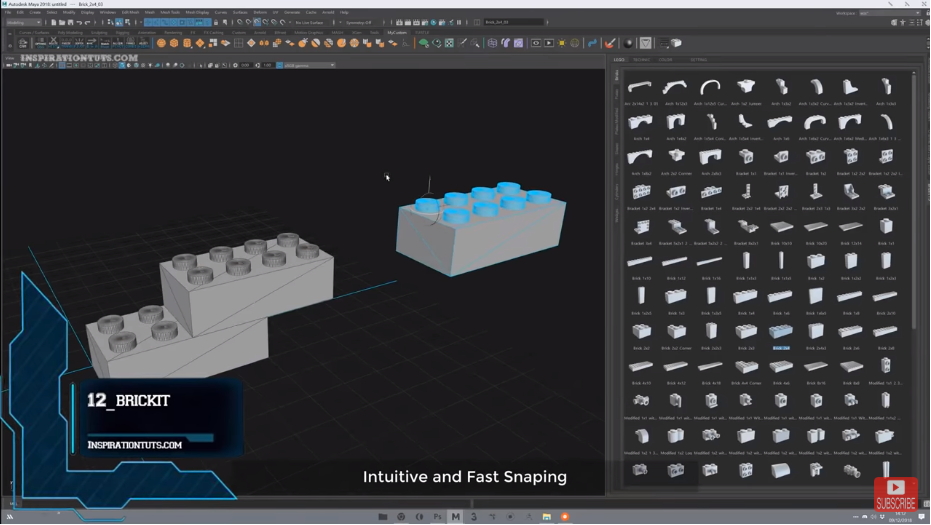
Task: Select the Brick 4x4 Corner piece
Action: [x=746, y=366]
